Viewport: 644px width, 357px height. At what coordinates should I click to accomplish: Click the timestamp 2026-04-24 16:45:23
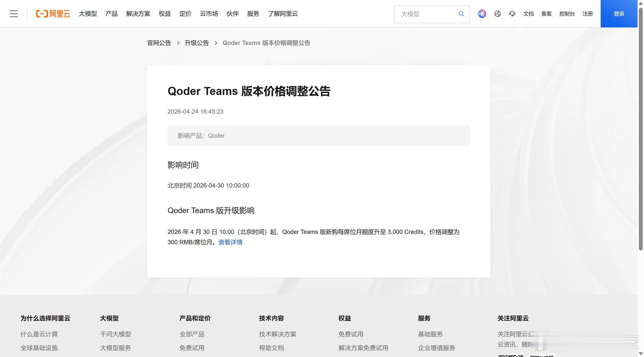tap(195, 111)
